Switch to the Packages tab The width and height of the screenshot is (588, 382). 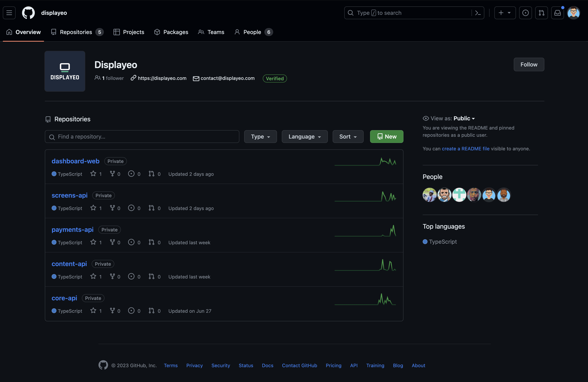[x=171, y=32]
